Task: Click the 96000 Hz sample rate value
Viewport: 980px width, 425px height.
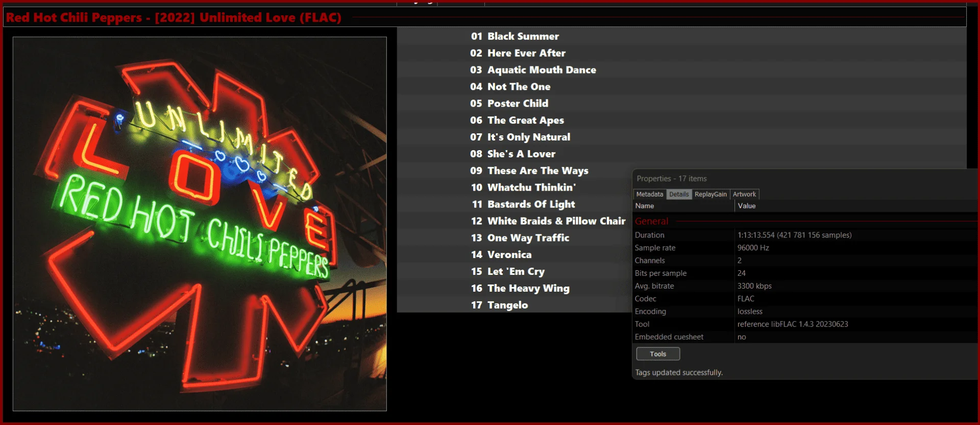Action: [x=753, y=248]
